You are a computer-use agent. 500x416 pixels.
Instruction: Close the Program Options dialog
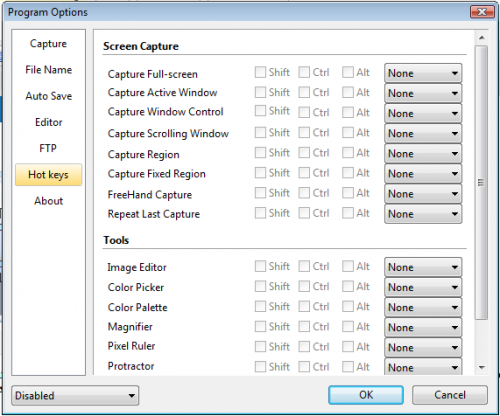click(482, 12)
